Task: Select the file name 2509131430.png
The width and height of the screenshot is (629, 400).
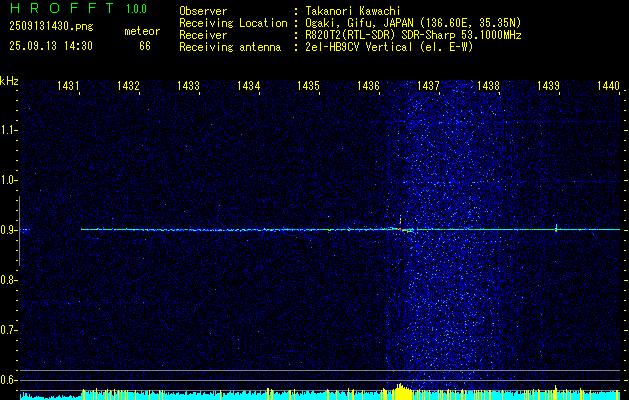Action: click(51, 27)
